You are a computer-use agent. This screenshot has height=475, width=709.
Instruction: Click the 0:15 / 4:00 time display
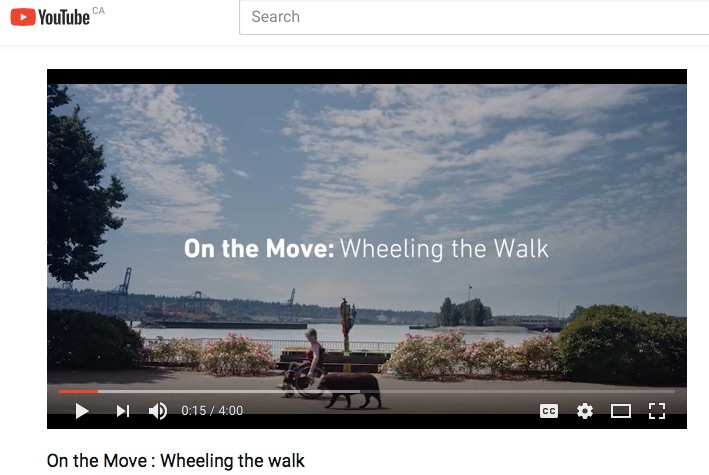(212, 411)
